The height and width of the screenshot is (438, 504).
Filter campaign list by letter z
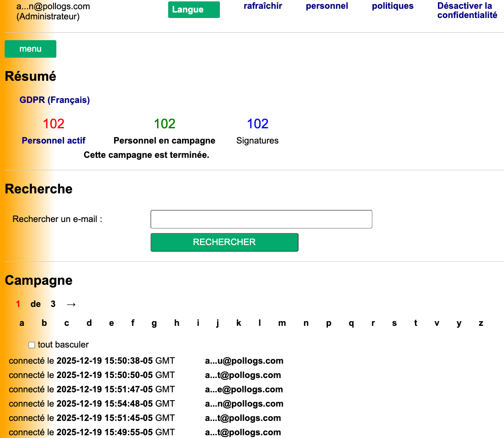click(x=480, y=323)
